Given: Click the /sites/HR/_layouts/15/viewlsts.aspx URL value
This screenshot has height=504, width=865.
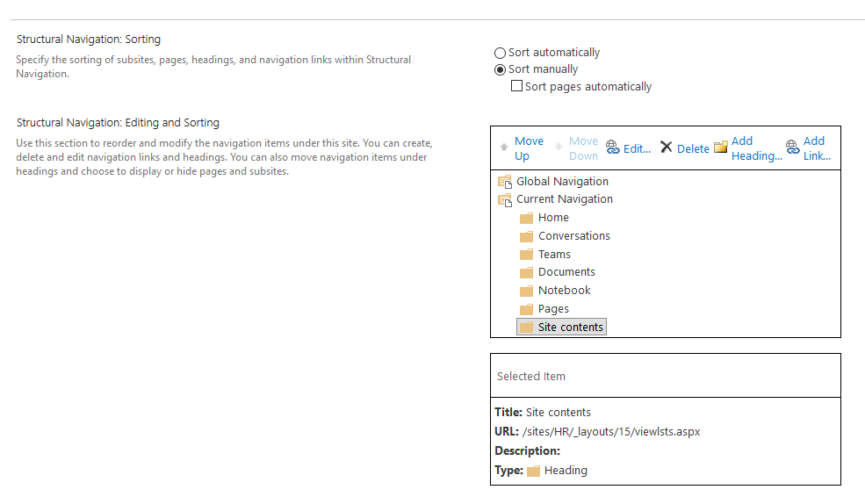Looking at the screenshot, I should pyautogui.click(x=611, y=432).
